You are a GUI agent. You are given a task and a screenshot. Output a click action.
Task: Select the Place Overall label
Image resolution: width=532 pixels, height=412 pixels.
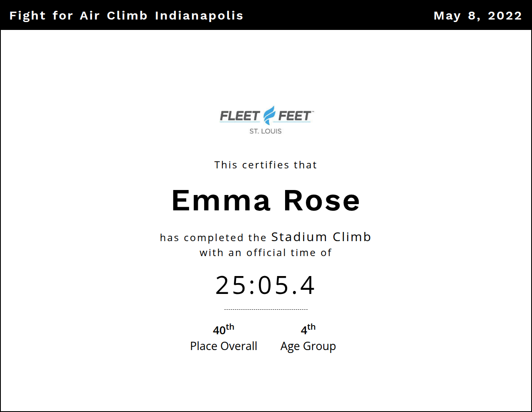click(224, 346)
